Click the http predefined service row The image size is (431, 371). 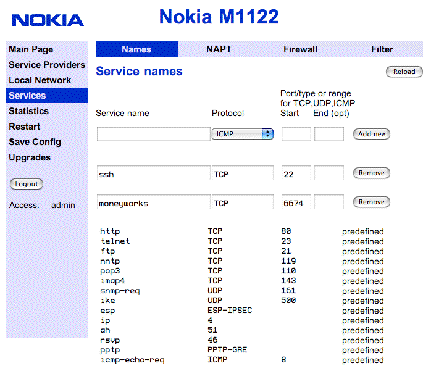click(x=242, y=231)
